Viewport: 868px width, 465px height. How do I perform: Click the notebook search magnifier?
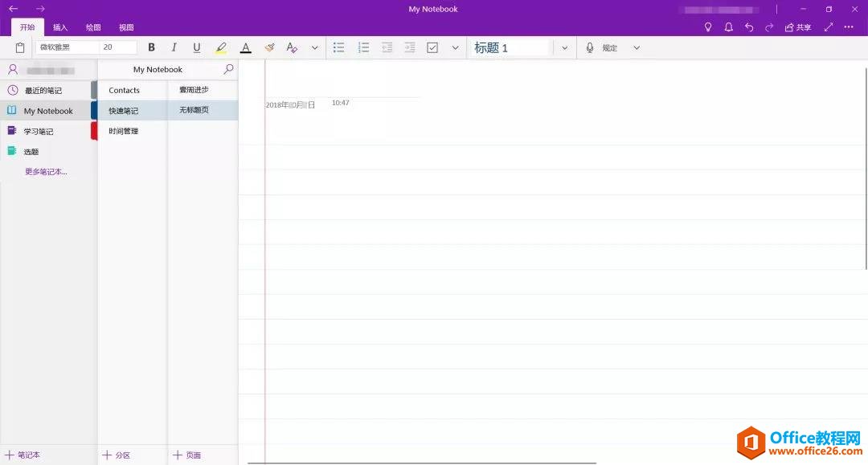[x=228, y=69]
